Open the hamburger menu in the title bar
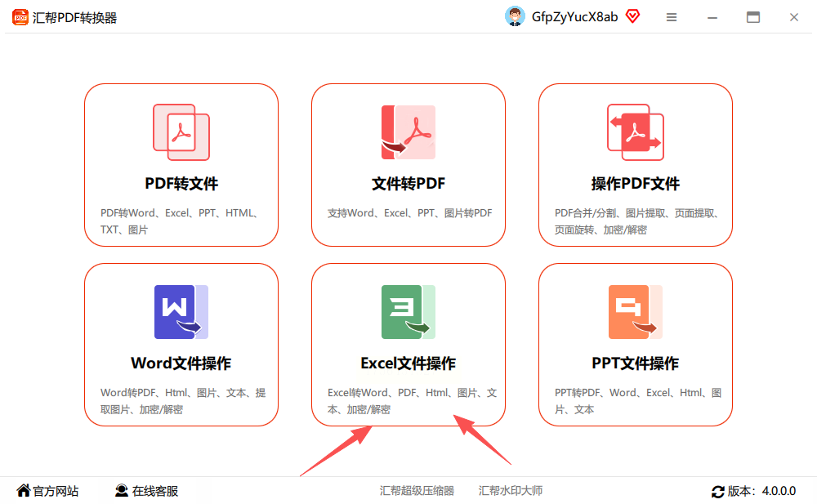Screen dimensions: 817x504 click(672, 17)
